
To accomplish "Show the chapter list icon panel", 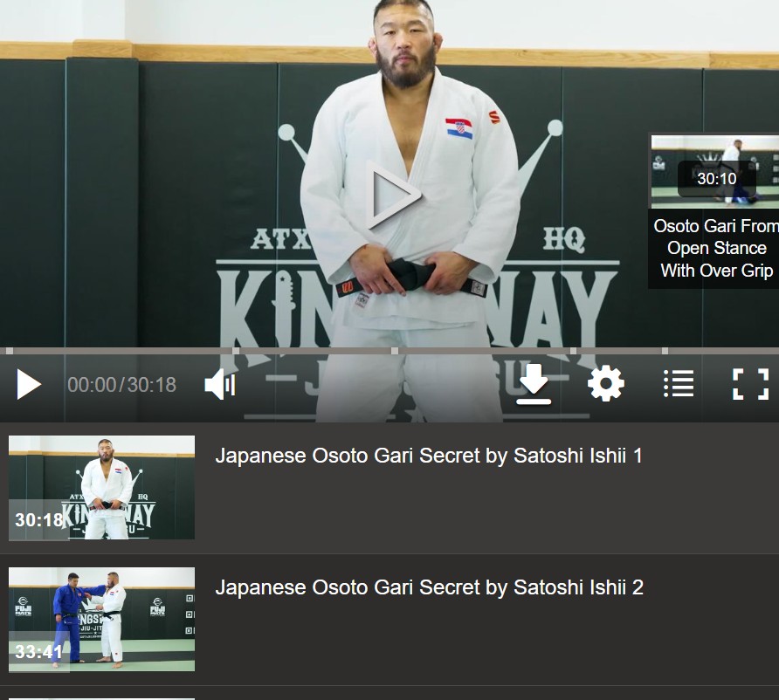I will click(678, 384).
